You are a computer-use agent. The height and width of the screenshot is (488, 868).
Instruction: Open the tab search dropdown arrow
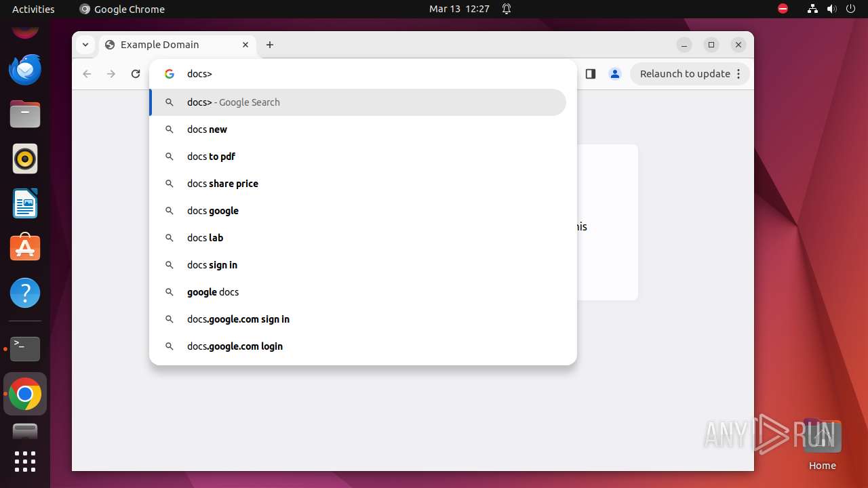click(85, 45)
